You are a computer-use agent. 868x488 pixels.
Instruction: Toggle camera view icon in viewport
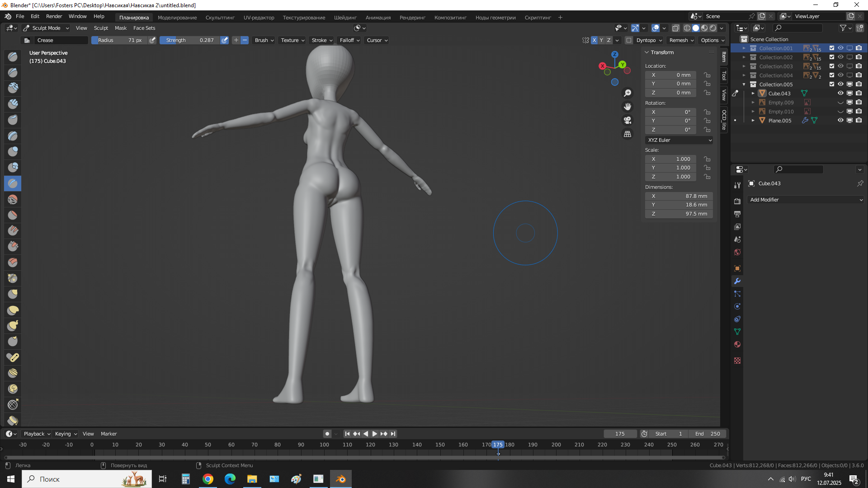click(x=627, y=120)
